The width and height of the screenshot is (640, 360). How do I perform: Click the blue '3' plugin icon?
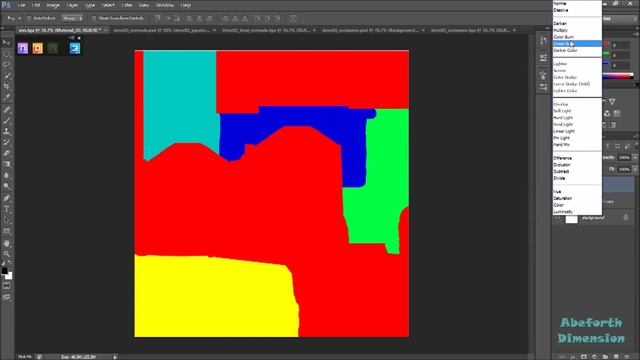pyautogui.click(x=75, y=48)
